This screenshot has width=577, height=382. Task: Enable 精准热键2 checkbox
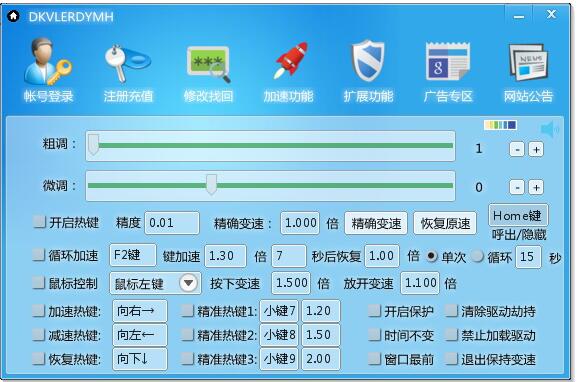coord(188,335)
